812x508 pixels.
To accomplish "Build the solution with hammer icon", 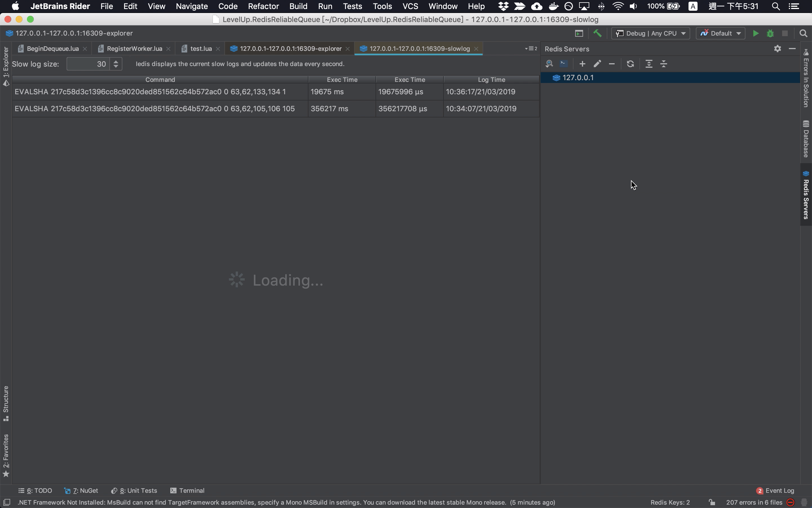I will coord(597,33).
